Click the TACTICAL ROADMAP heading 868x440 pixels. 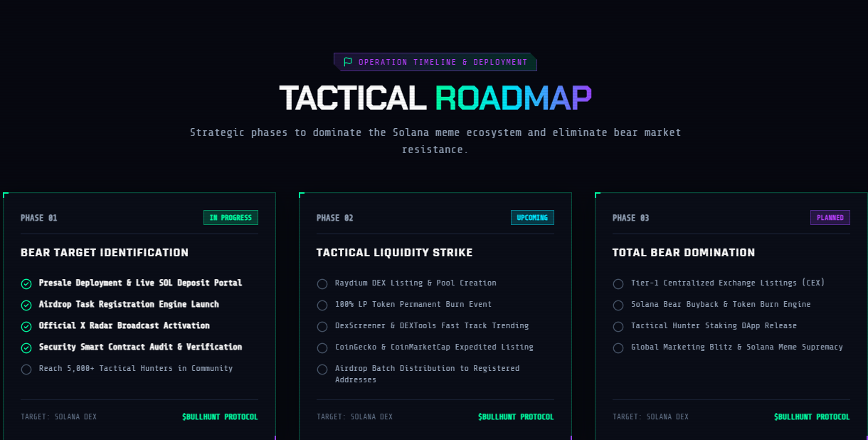coord(435,98)
